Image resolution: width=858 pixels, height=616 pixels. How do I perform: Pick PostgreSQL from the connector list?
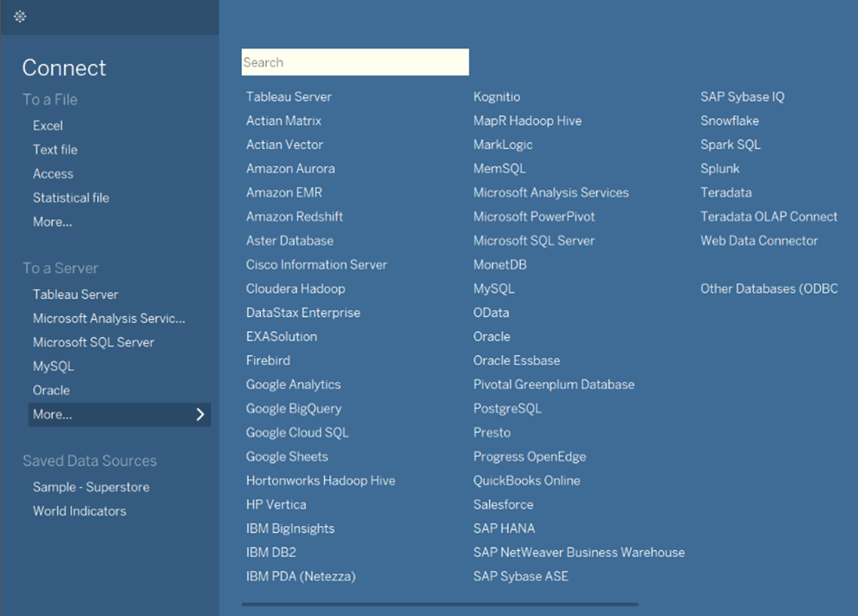[507, 409]
